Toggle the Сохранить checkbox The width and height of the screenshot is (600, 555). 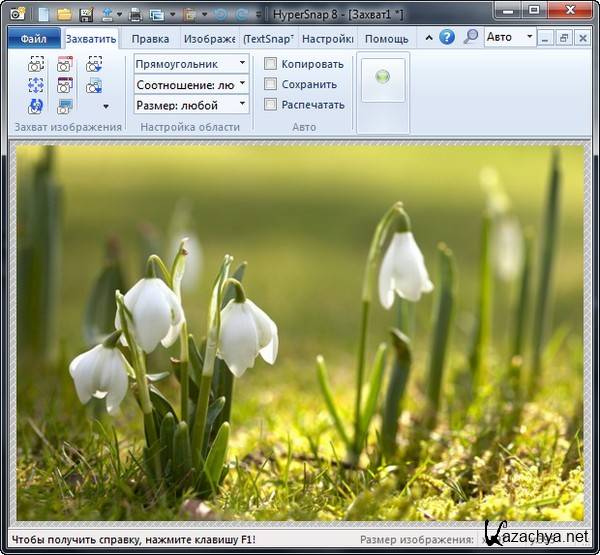271,84
